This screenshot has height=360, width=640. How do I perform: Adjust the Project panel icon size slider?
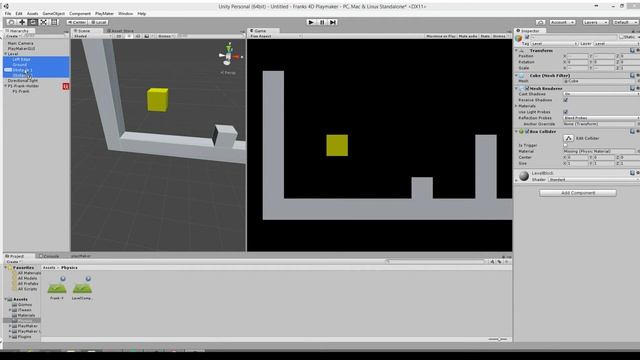pos(499,339)
